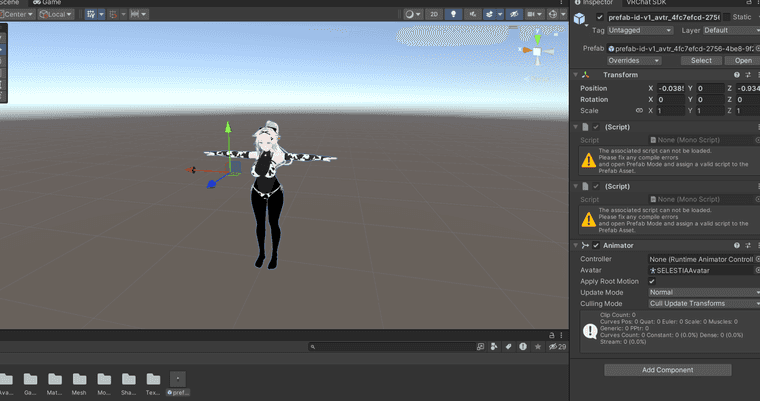Open grid snapping dropdown arrow

[x=101, y=14]
